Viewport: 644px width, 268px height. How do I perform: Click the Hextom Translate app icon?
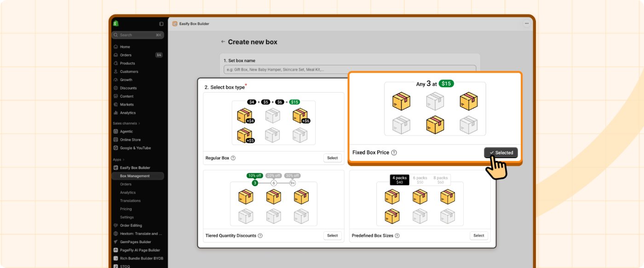coord(116,234)
